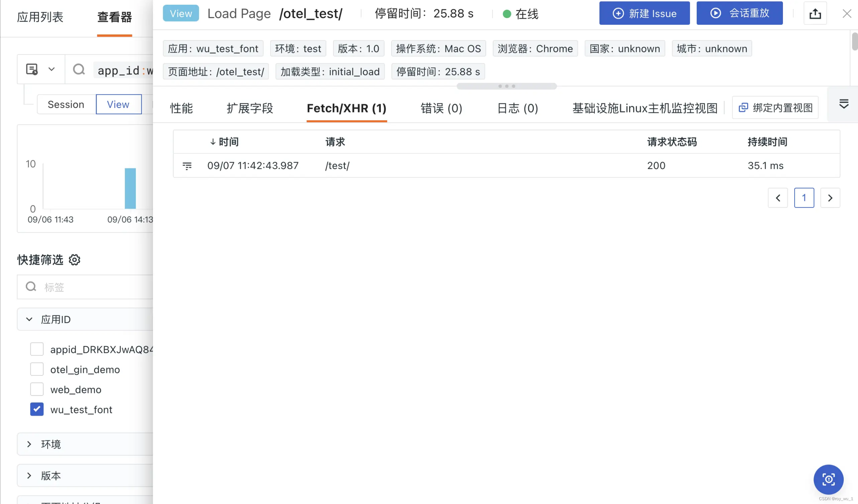Enable the web_demo checkbox filter

(x=36, y=389)
